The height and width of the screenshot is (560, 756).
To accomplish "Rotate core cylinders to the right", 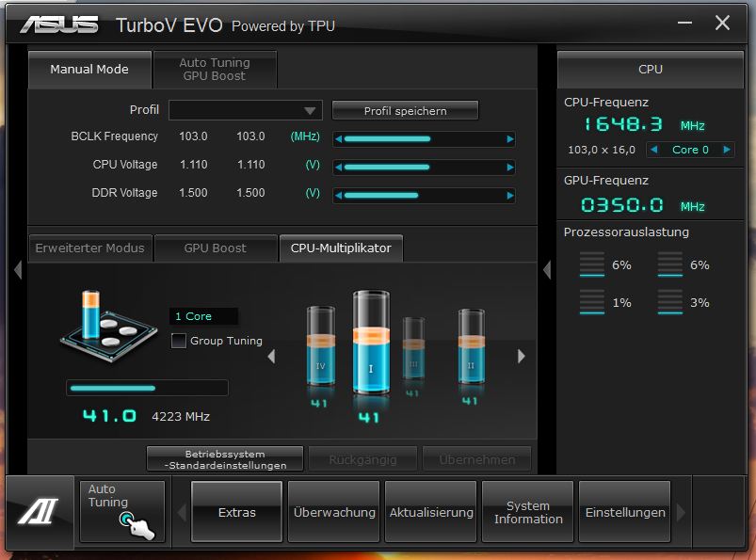I will coord(522,356).
